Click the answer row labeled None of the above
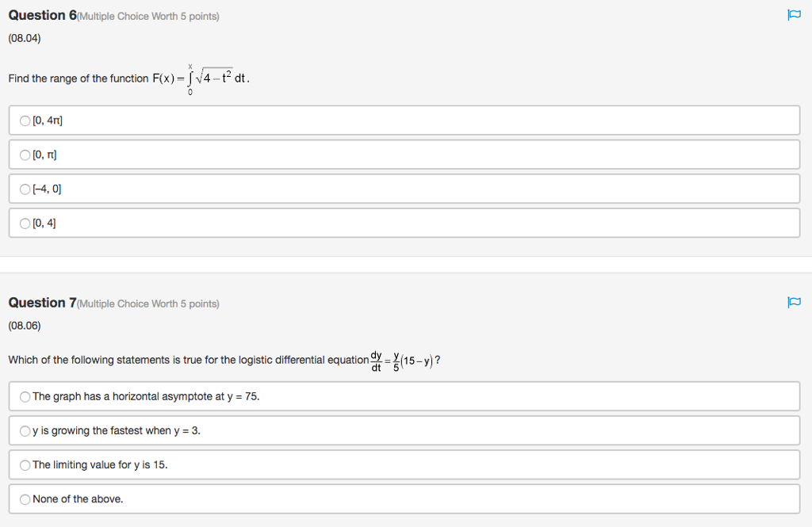 [x=396, y=498]
